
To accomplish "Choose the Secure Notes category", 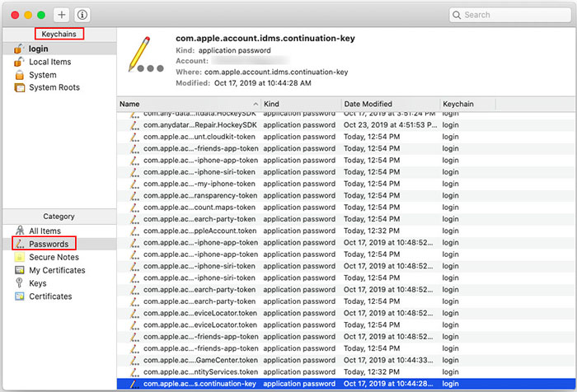I will [59, 257].
